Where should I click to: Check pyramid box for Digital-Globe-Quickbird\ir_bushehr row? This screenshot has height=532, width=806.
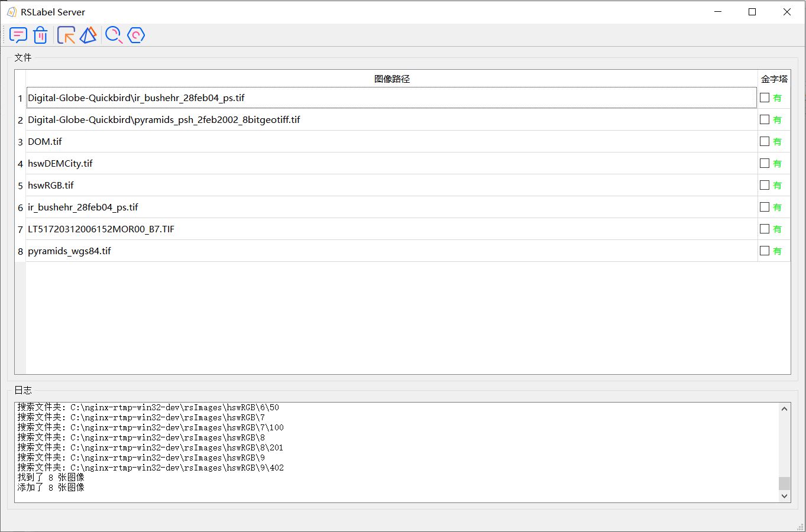765,98
